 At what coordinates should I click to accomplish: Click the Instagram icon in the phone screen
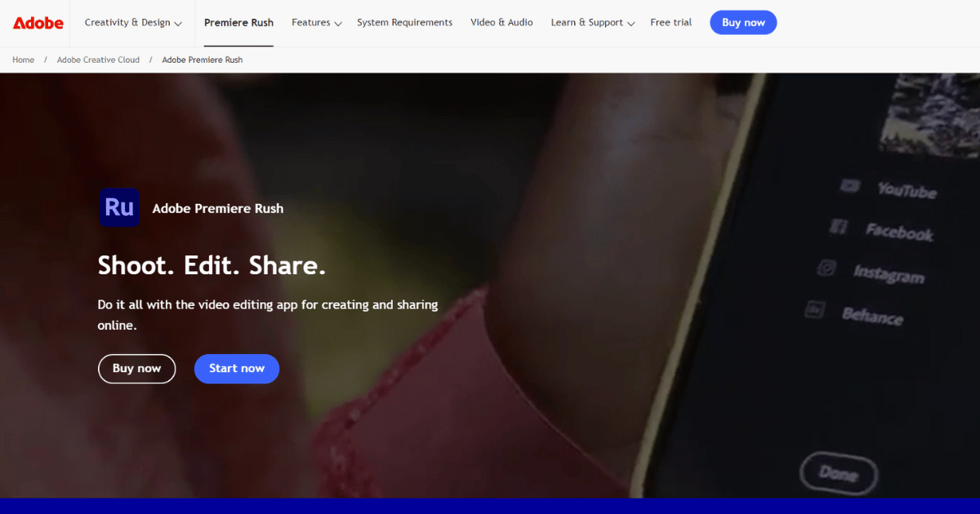coord(827,268)
